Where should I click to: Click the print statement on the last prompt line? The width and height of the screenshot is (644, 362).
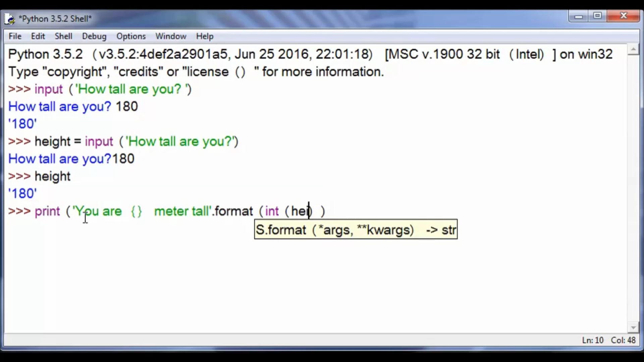(x=47, y=211)
